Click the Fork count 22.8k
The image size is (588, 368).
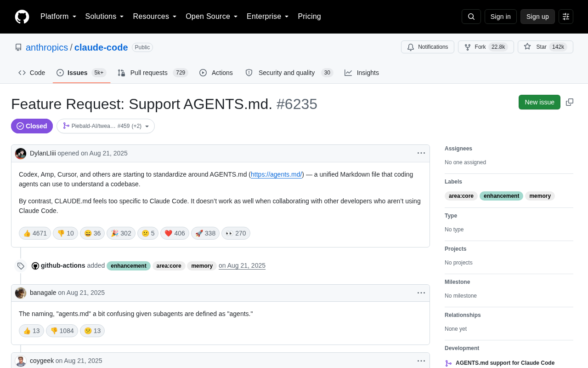pyautogui.click(x=498, y=47)
